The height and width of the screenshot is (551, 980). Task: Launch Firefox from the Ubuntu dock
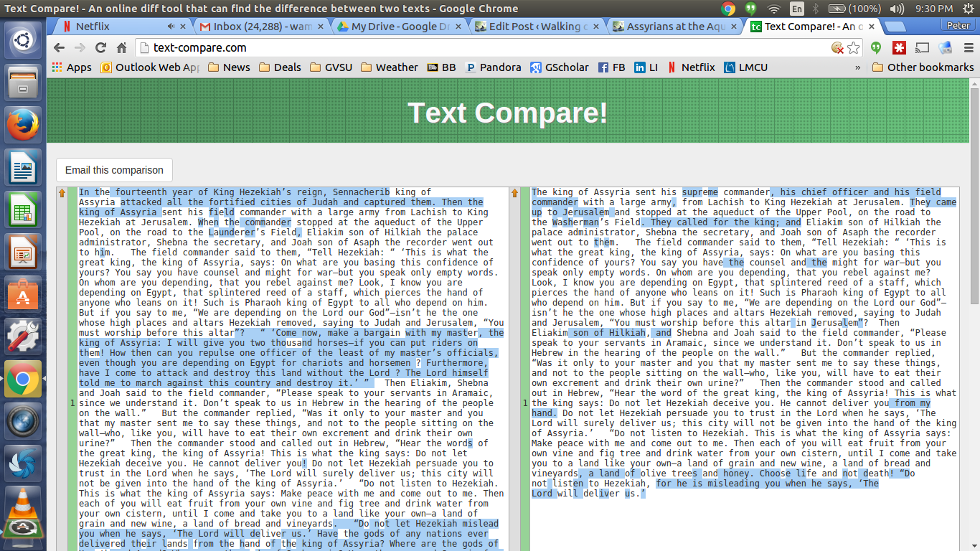(23, 126)
